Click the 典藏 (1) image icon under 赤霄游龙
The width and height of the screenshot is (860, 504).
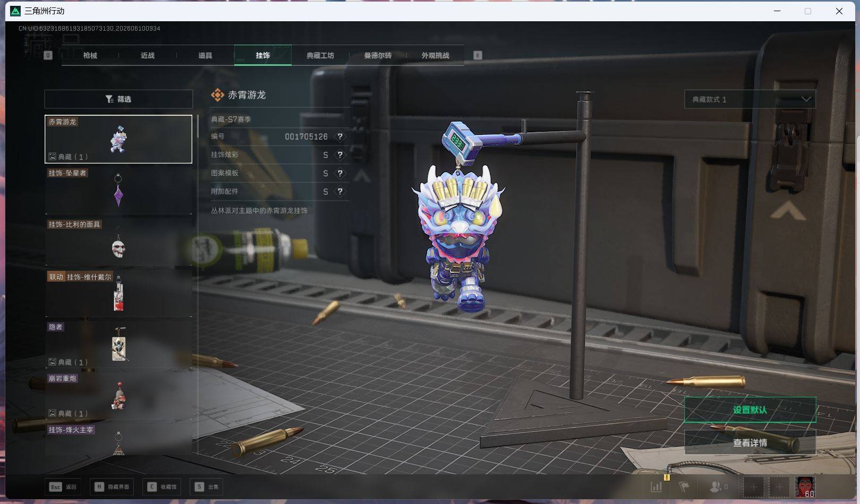click(x=53, y=157)
